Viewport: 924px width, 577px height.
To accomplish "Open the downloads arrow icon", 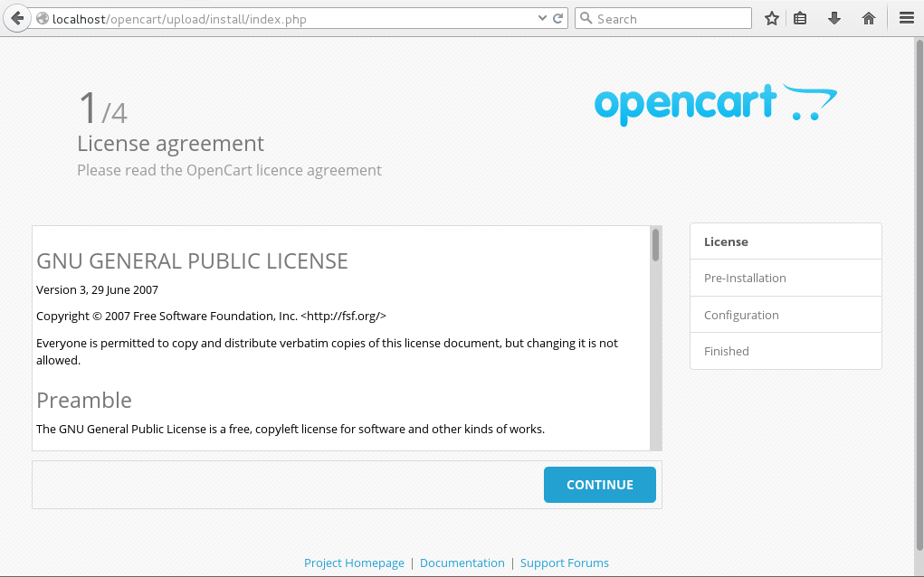I will click(834, 18).
